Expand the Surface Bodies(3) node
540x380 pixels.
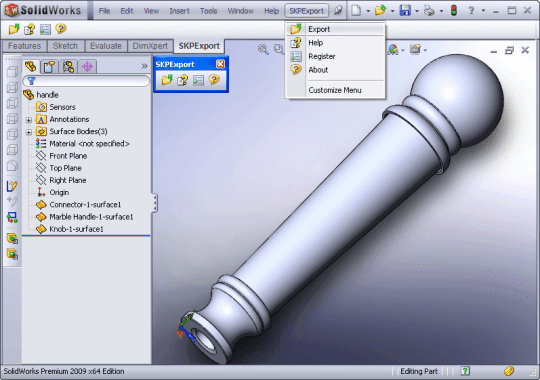[x=29, y=132]
